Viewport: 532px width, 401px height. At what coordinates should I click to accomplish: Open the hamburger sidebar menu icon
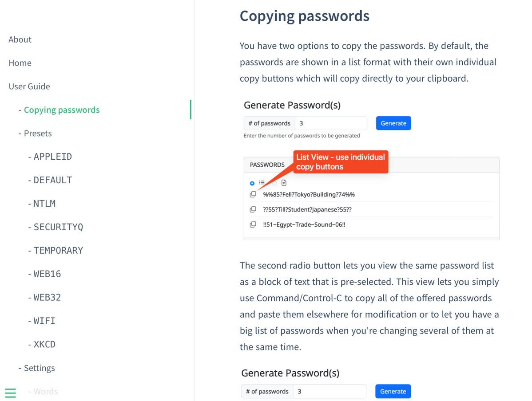tap(11, 393)
